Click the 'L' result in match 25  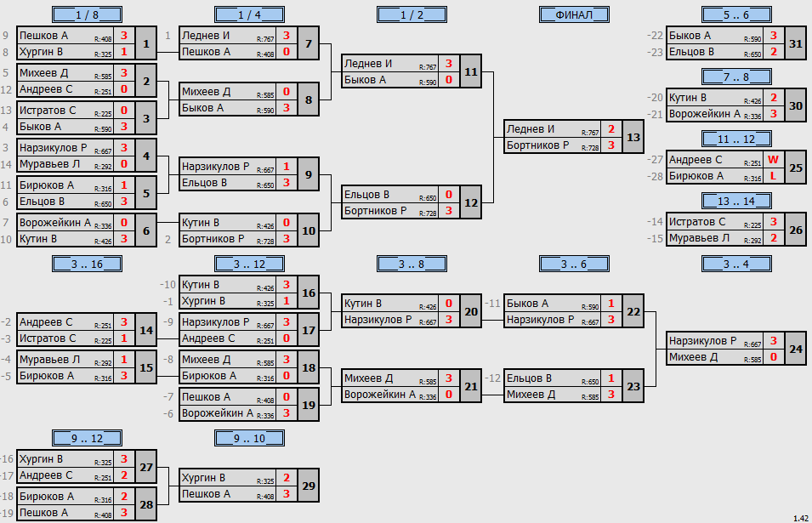point(773,176)
